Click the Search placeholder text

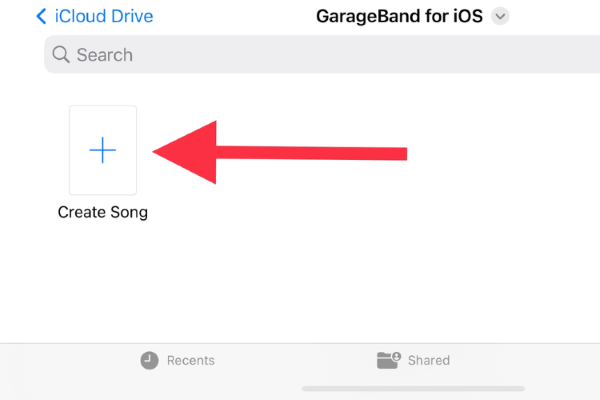[x=104, y=55]
